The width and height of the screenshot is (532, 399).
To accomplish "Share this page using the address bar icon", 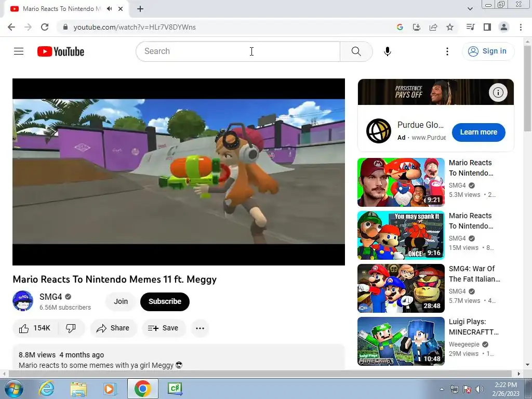I will pos(433,27).
